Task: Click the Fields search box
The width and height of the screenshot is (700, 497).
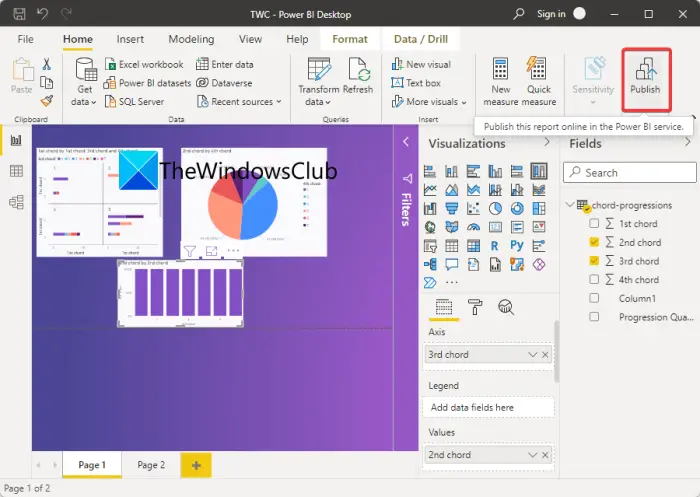Action: pos(629,172)
